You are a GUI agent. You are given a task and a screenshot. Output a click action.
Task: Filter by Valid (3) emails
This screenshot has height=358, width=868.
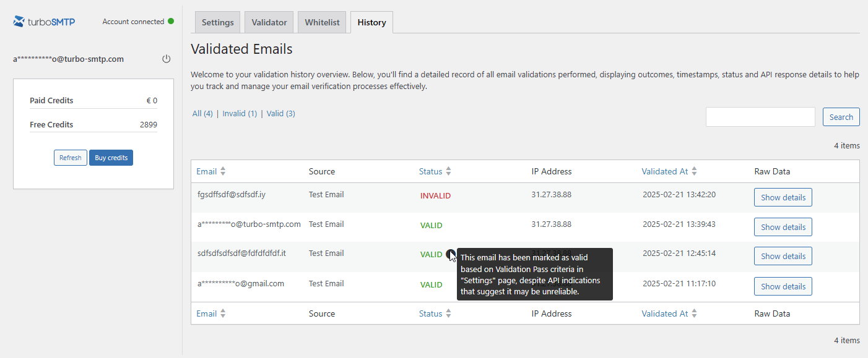tap(280, 114)
